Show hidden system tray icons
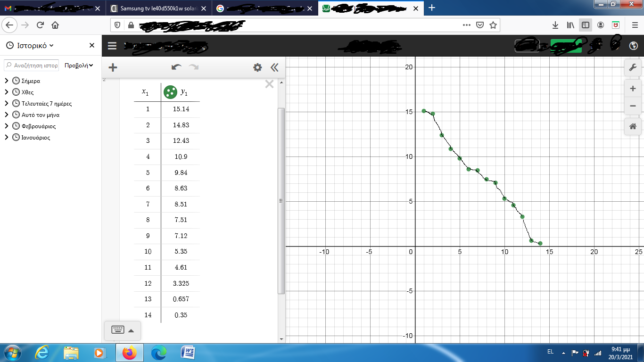 click(563, 352)
